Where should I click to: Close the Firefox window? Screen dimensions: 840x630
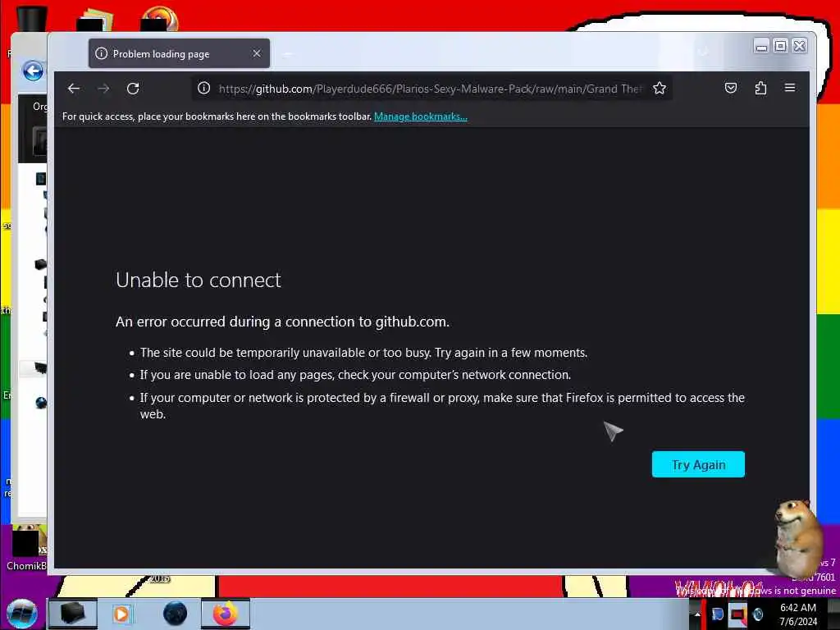(799, 47)
